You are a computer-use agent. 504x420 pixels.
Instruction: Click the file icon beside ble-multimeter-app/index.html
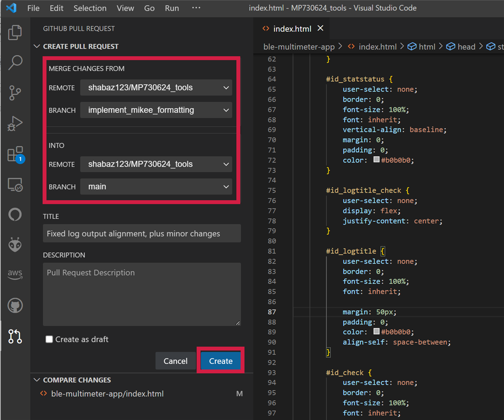click(43, 394)
